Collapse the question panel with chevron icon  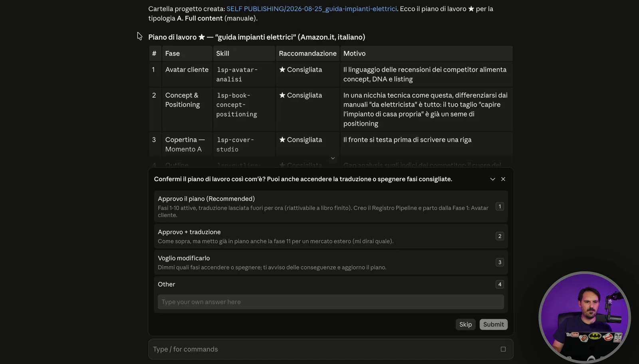click(x=492, y=179)
